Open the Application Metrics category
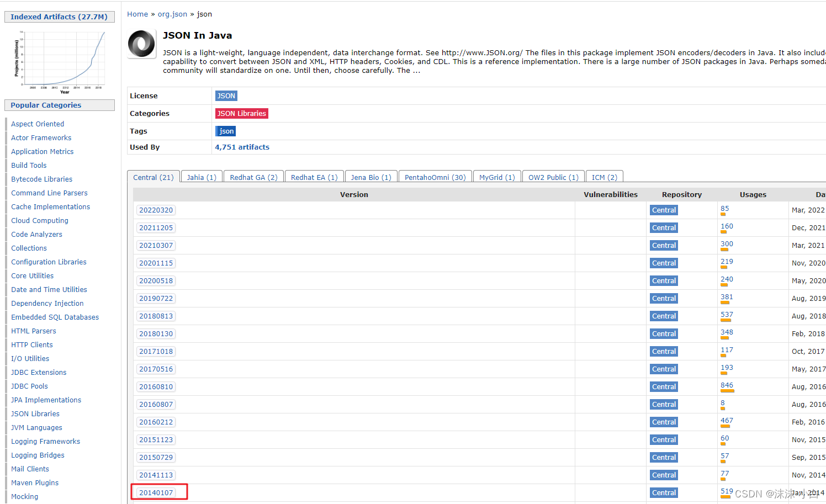 coord(43,152)
